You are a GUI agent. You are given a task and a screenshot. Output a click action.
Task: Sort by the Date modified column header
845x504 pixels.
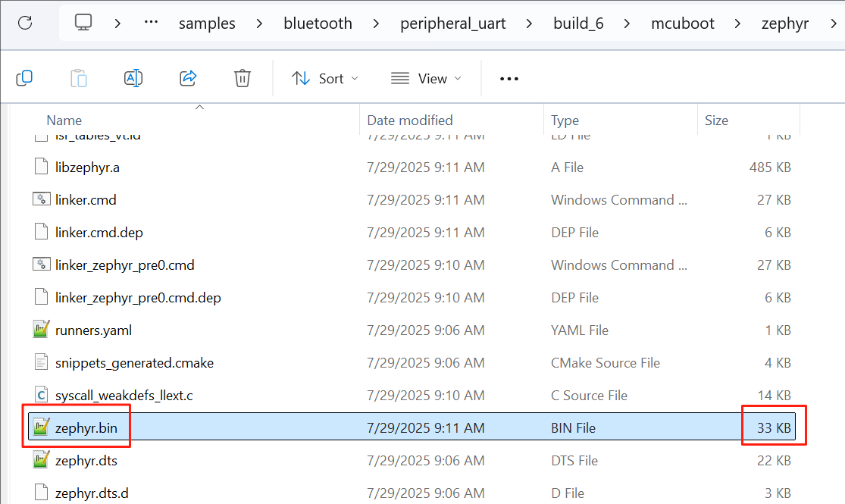pyautogui.click(x=409, y=121)
